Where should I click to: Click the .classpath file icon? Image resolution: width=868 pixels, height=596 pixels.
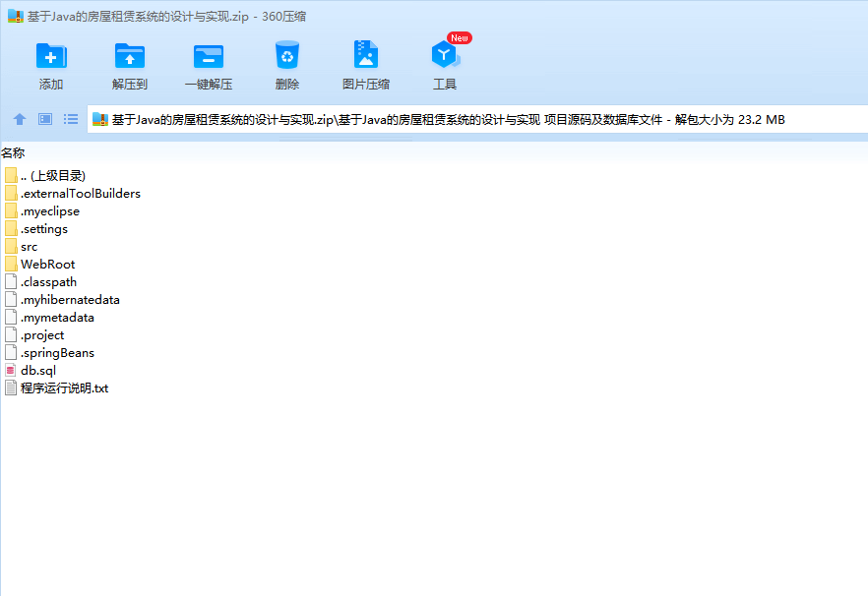pos(11,281)
